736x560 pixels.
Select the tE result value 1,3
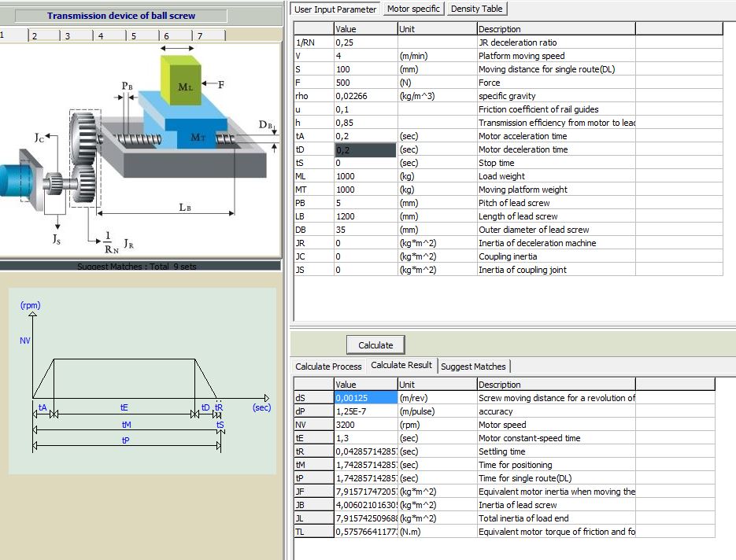(x=366, y=438)
